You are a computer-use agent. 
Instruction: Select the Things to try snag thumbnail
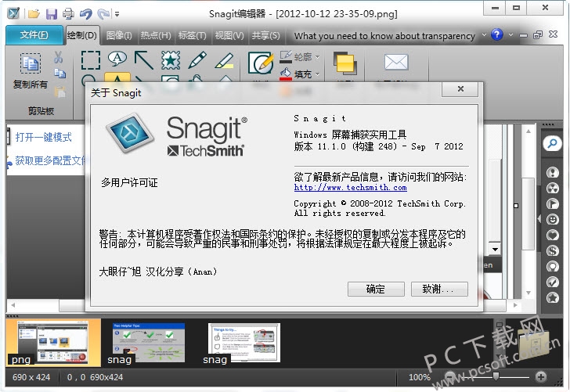pos(244,343)
